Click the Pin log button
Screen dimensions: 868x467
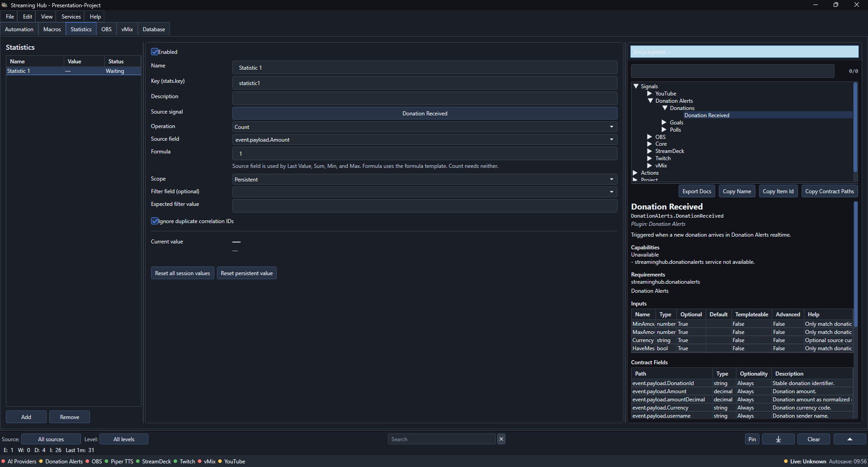[752, 439]
